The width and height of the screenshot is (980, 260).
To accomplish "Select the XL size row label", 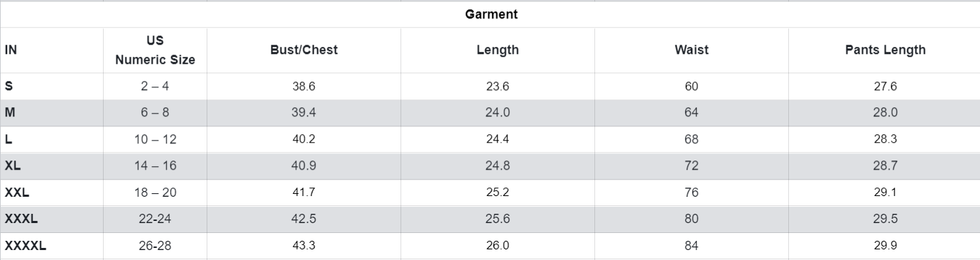I will coord(12,166).
